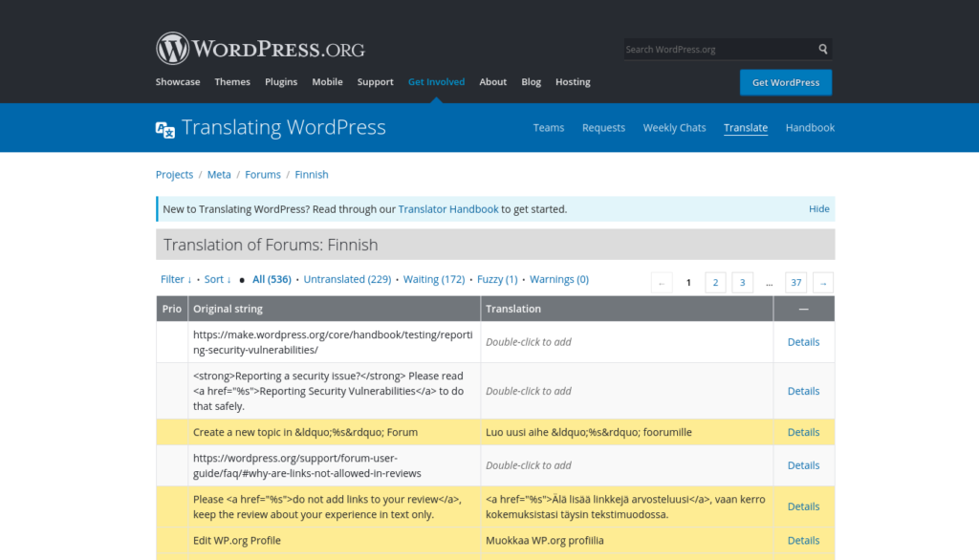Click the search magnifier icon
Screen dimensions: 979x560
823,49
